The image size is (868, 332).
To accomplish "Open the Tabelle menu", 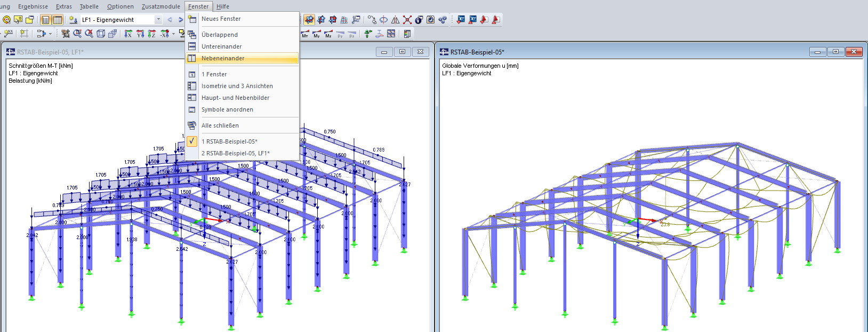I will (89, 6).
